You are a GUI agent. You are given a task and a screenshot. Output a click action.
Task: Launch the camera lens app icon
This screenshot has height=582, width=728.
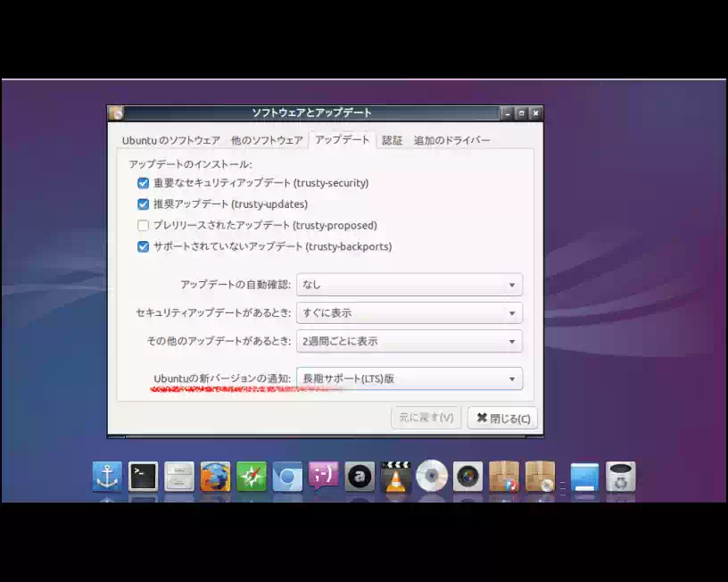[x=467, y=476]
